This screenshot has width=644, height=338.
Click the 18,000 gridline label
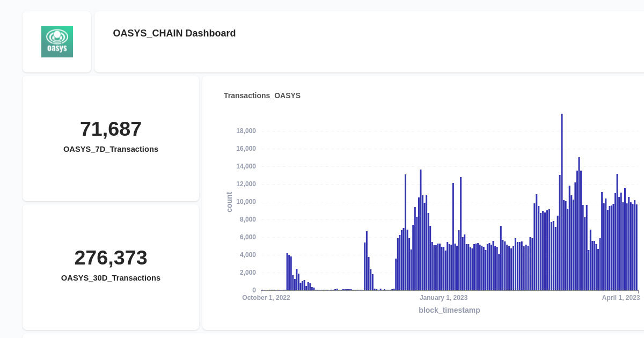(246, 130)
